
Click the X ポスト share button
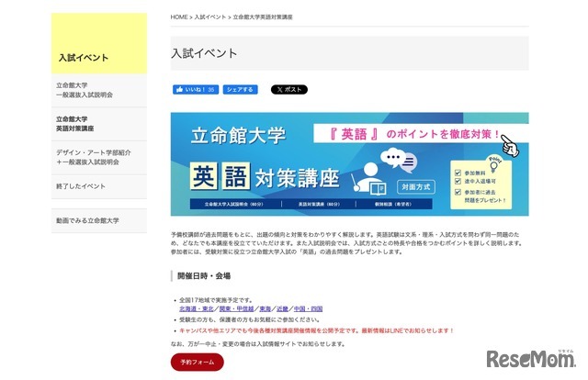click(x=288, y=90)
